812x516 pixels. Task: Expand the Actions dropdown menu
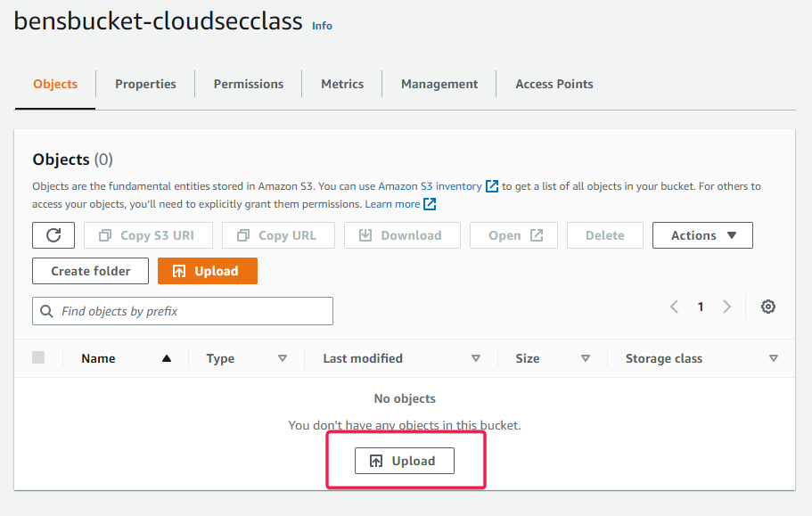pos(702,235)
